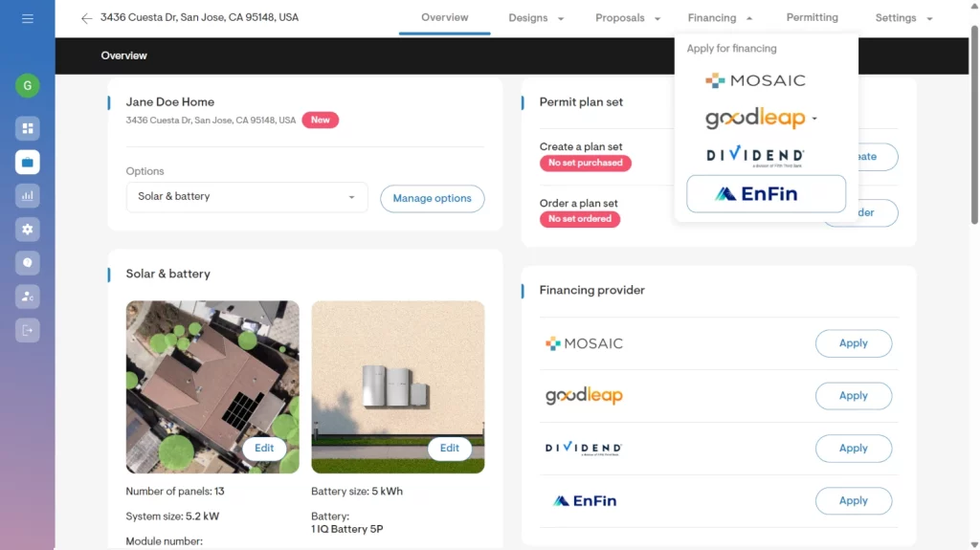Open the gear settings icon in sidebar

(x=27, y=230)
